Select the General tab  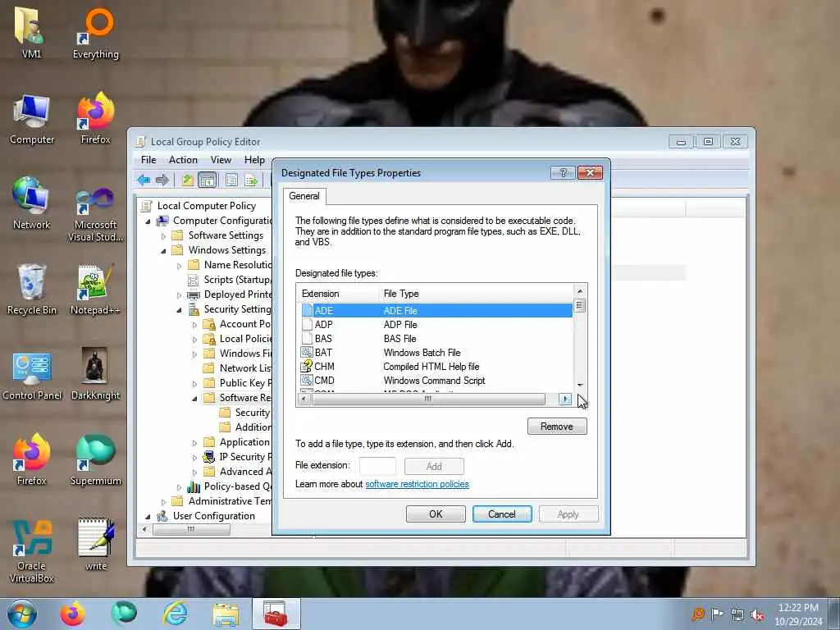pyautogui.click(x=304, y=196)
